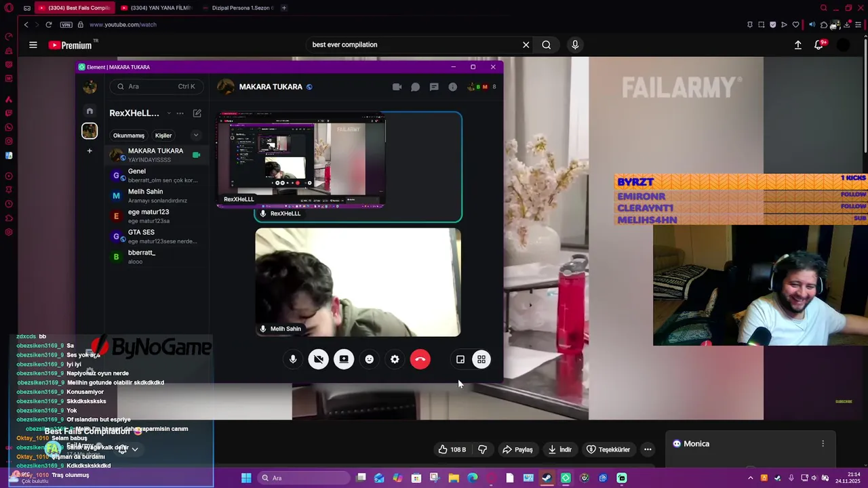Share the video via Paylaş
This screenshot has width=868, height=488.
point(517,449)
